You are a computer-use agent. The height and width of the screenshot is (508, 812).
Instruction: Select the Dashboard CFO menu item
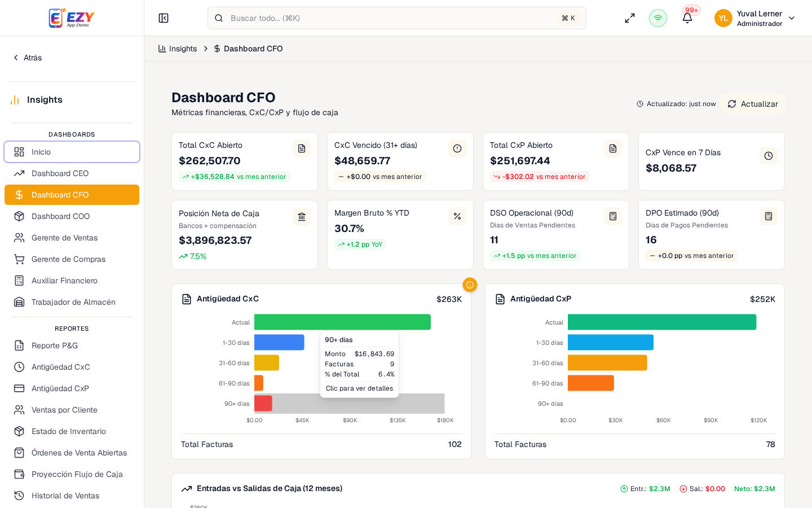(x=72, y=195)
